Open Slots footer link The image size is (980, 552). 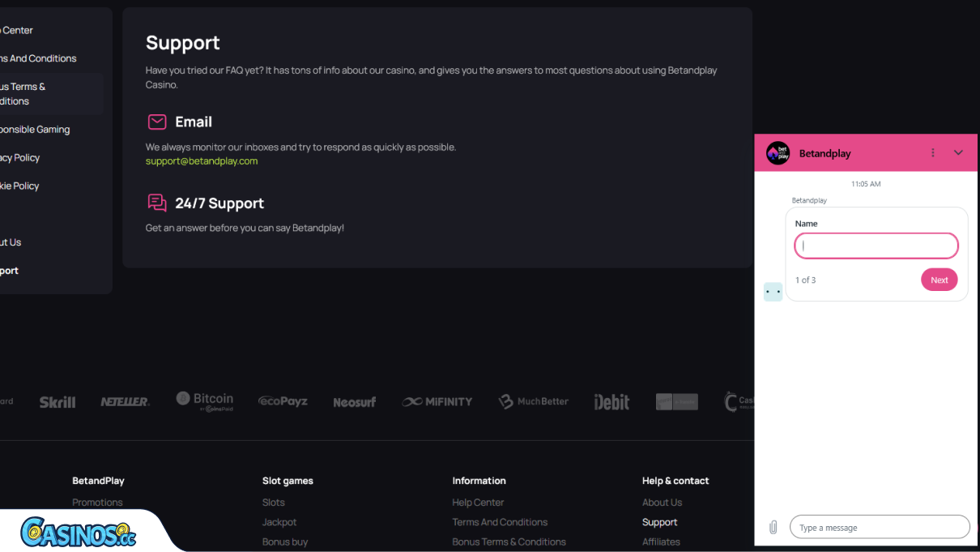pyautogui.click(x=274, y=503)
